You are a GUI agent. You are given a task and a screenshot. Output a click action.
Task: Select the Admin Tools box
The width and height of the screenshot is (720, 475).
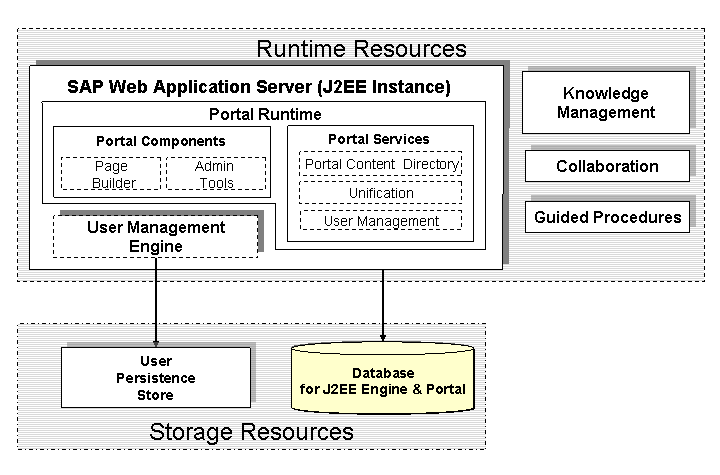click(x=216, y=174)
